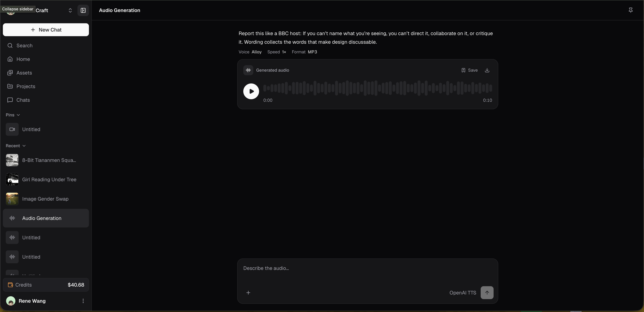Collapse the Recent section

click(x=16, y=146)
